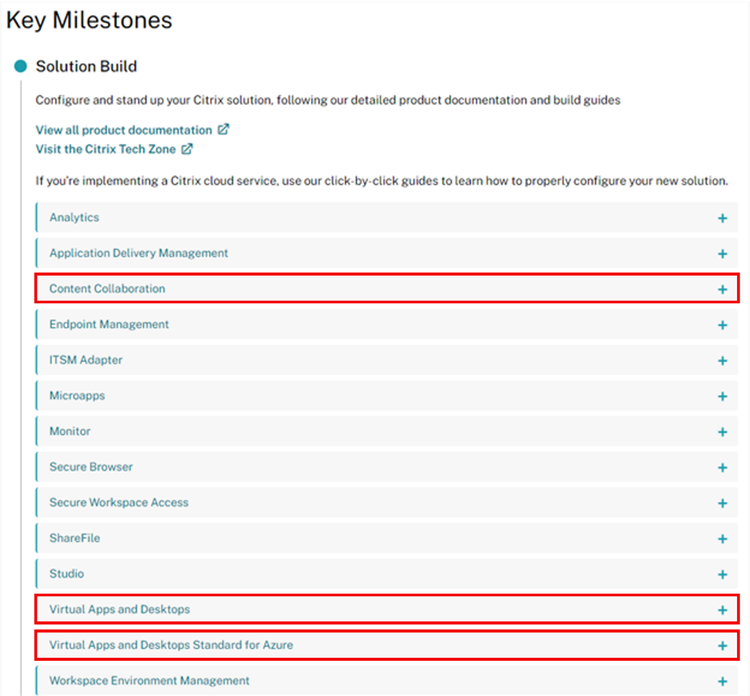Click plus icon on Secure Browser row
Screen dimensions: 750x696
pyautogui.click(x=722, y=467)
